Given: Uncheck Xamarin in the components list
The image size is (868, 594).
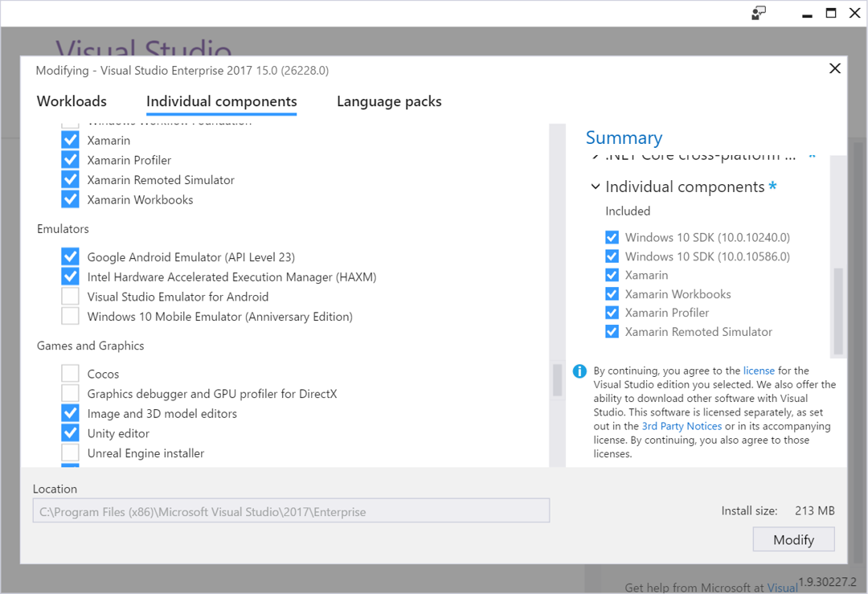Looking at the screenshot, I should coord(70,140).
